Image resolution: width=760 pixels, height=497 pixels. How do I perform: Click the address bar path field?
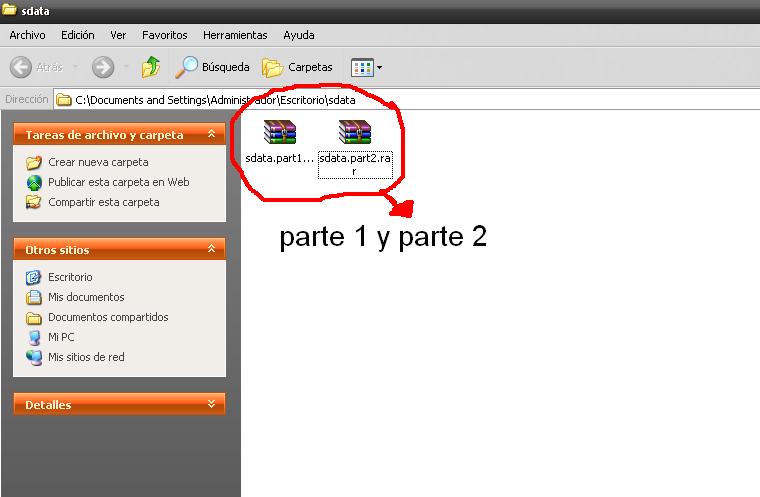click(406, 100)
